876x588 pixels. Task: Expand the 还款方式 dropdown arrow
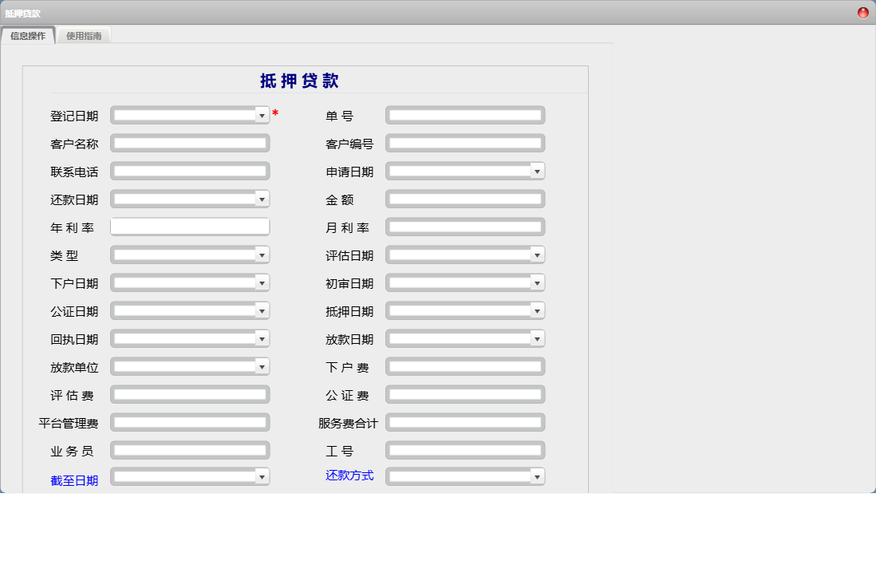(x=537, y=477)
